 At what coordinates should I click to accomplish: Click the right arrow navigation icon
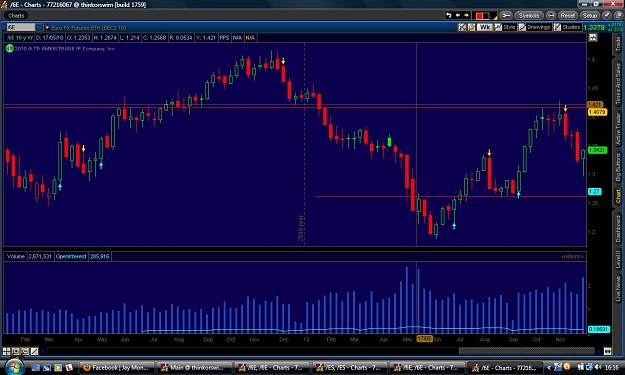point(466,15)
